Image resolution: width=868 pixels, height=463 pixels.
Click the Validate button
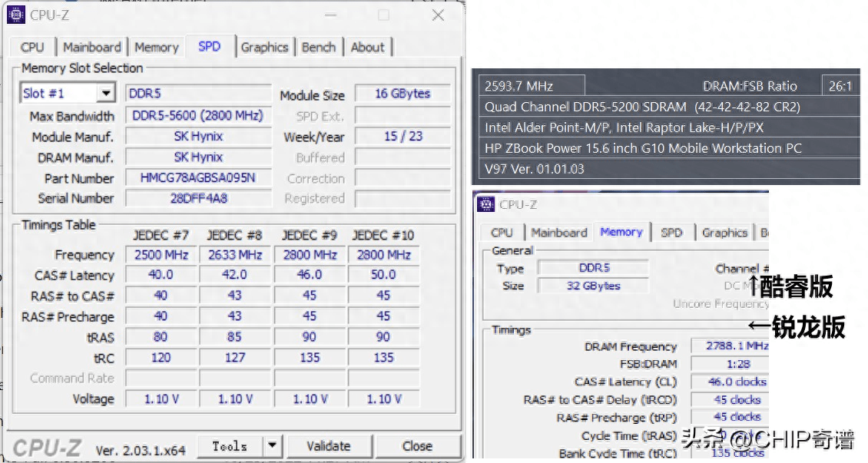pos(329,445)
